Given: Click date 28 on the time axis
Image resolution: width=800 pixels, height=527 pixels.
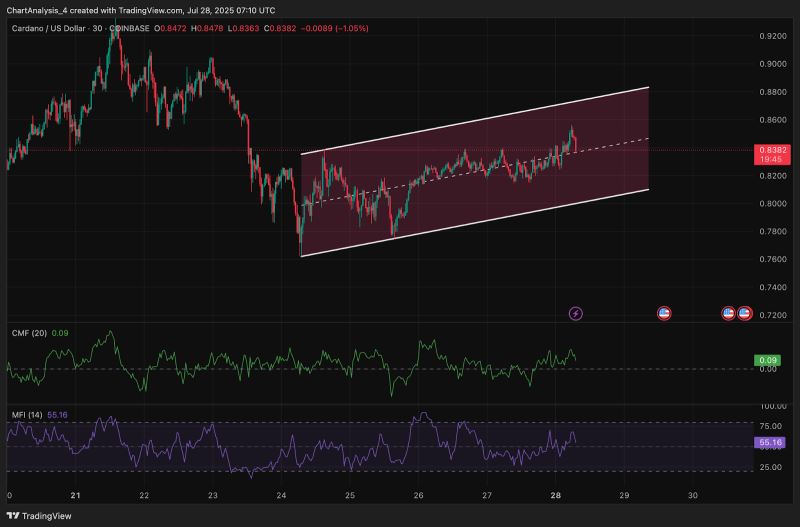Looking at the screenshot, I should (x=555, y=495).
